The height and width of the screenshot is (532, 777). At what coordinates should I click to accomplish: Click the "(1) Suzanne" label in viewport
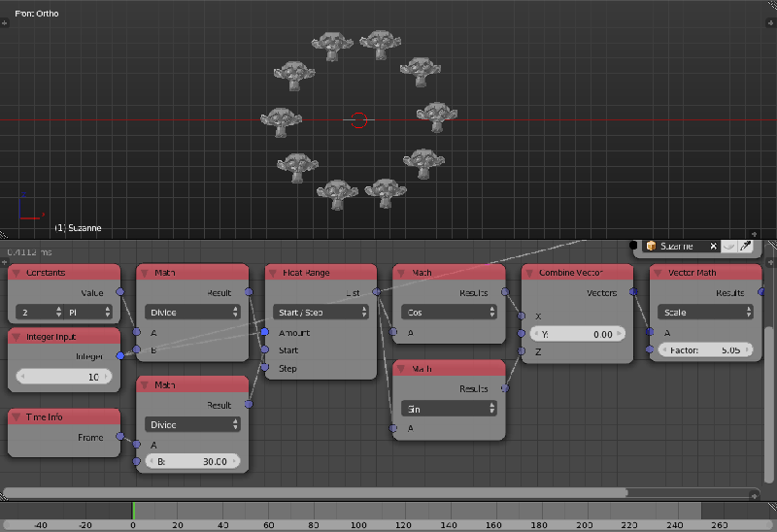(79, 228)
